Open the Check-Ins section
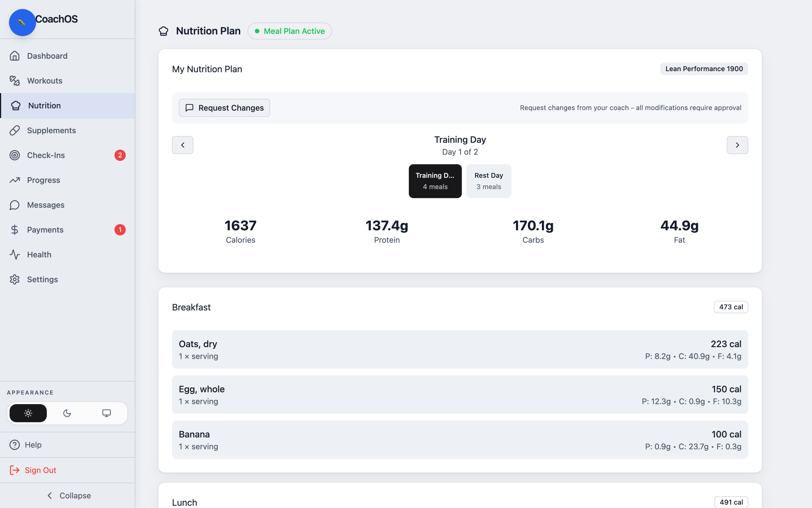This screenshot has width=812, height=508. click(x=67, y=155)
